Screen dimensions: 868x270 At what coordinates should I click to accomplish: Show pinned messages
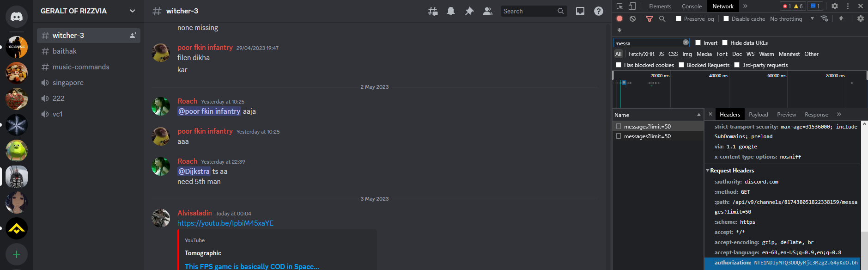point(469,11)
